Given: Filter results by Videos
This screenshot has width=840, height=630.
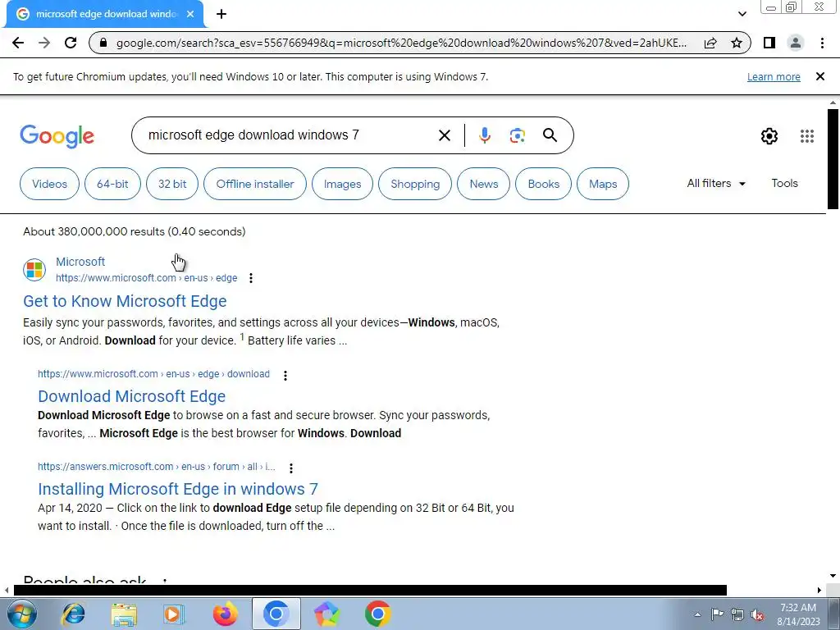Looking at the screenshot, I should (x=49, y=184).
